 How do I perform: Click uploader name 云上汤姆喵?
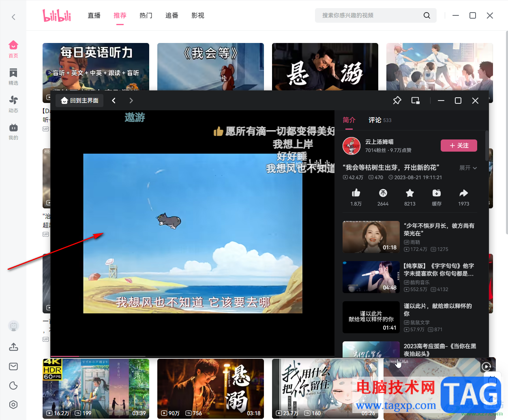tap(379, 142)
